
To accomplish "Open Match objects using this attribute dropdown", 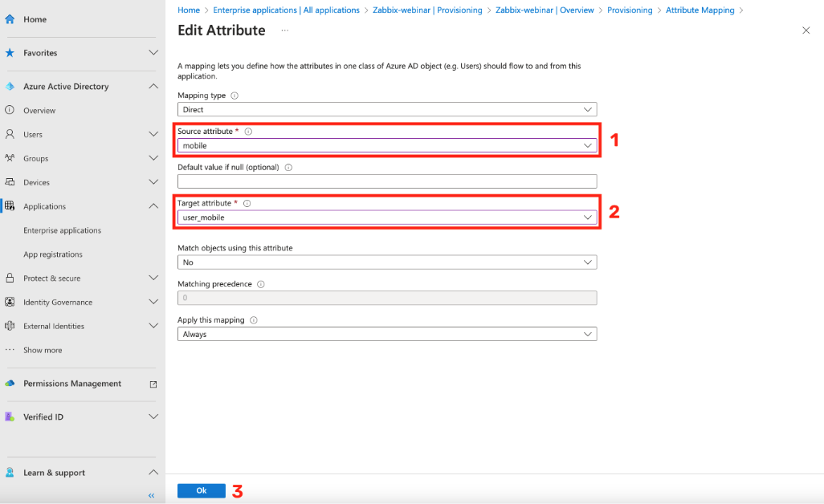I will pos(386,262).
